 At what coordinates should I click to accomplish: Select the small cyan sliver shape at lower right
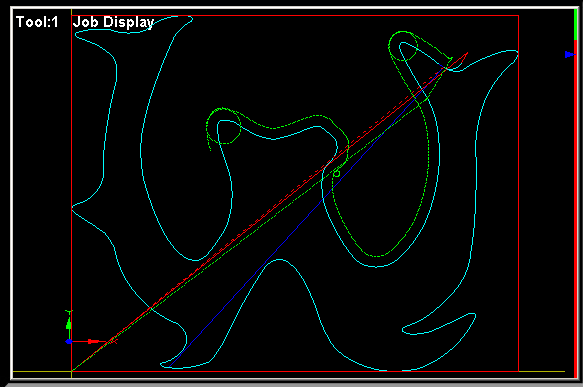coord(439,324)
